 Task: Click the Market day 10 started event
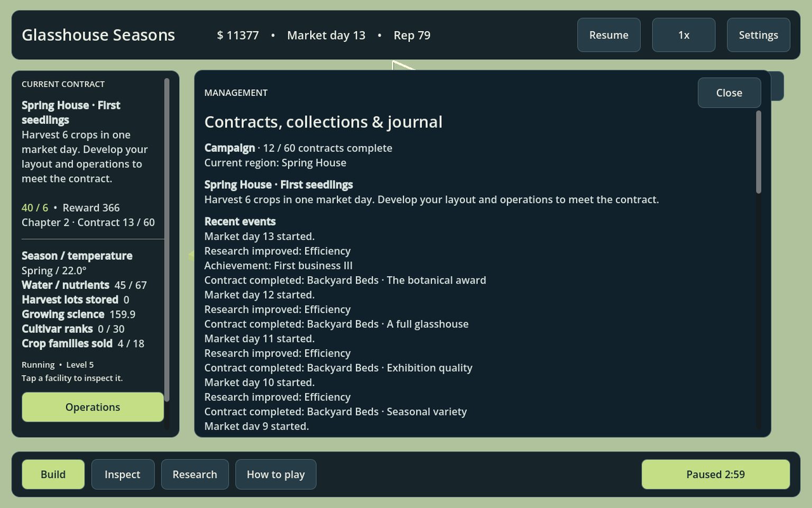260,383
